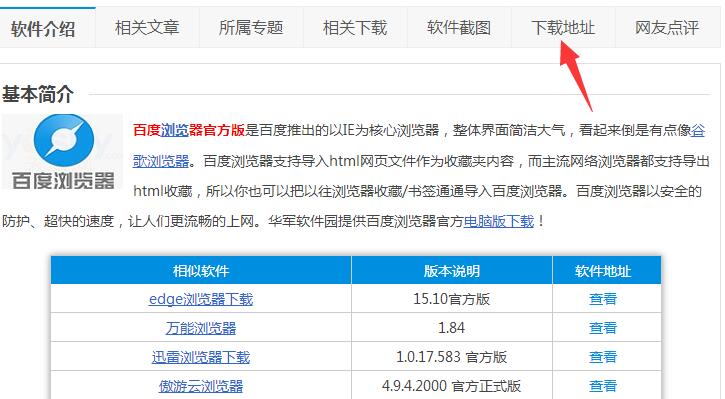The image size is (725, 399).
Task: Select the 所属专题 tab
Action: [251, 28]
